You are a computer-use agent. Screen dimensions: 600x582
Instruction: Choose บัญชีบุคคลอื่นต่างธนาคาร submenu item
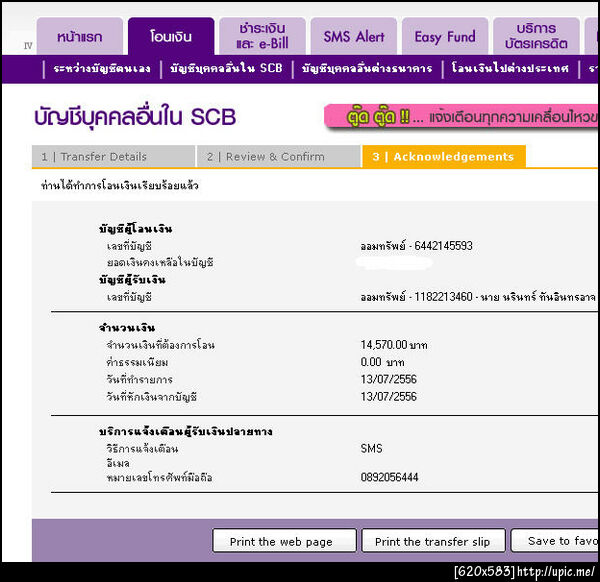367,68
